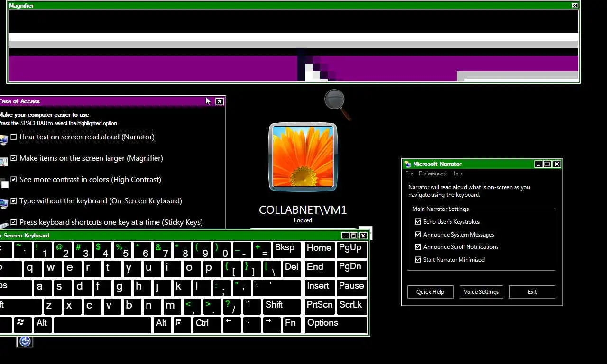
Task: Click the Microsoft Narrator title bar icon
Action: (407, 164)
